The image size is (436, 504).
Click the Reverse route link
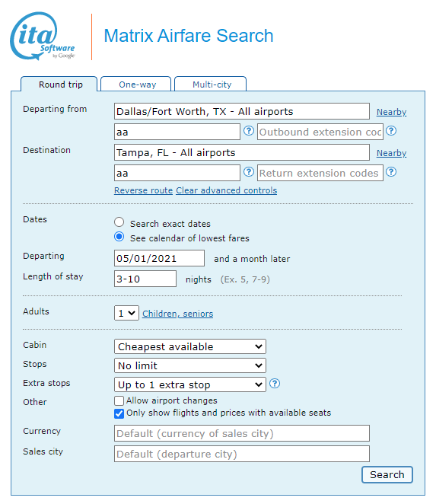[x=143, y=190]
